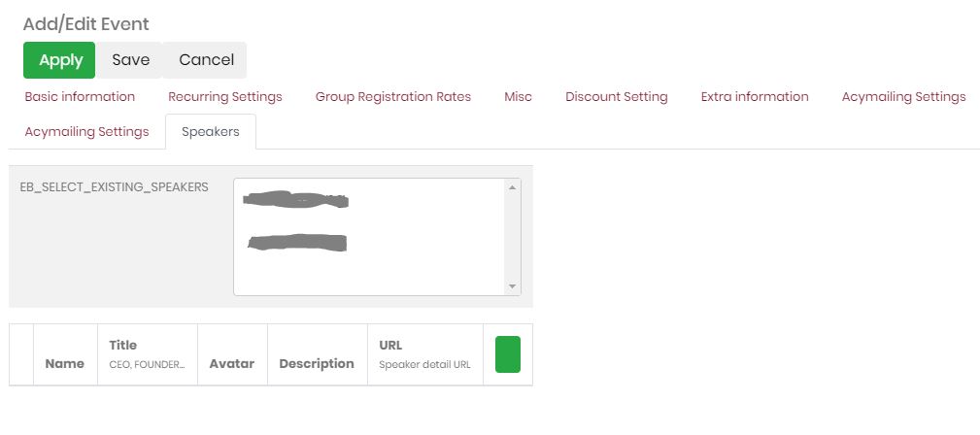Switch to the Recurring Settings tab
This screenshot has height=435, width=980.
point(225,97)
